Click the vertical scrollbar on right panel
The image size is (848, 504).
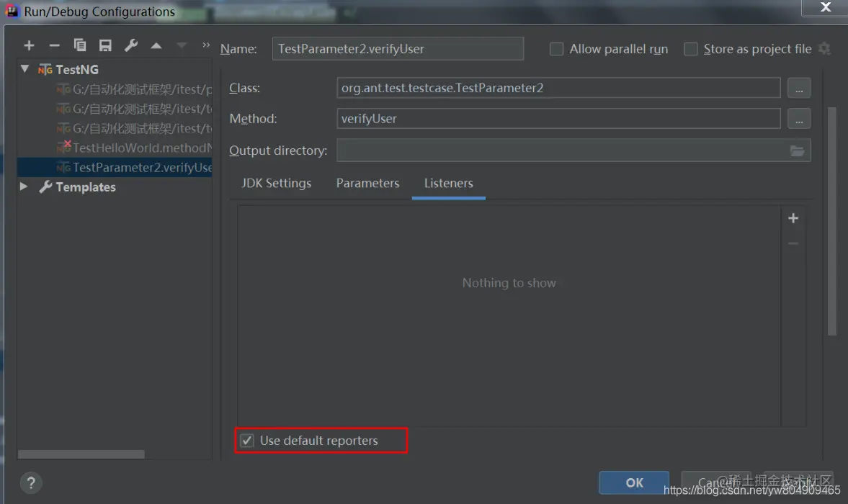coord(831,222)
